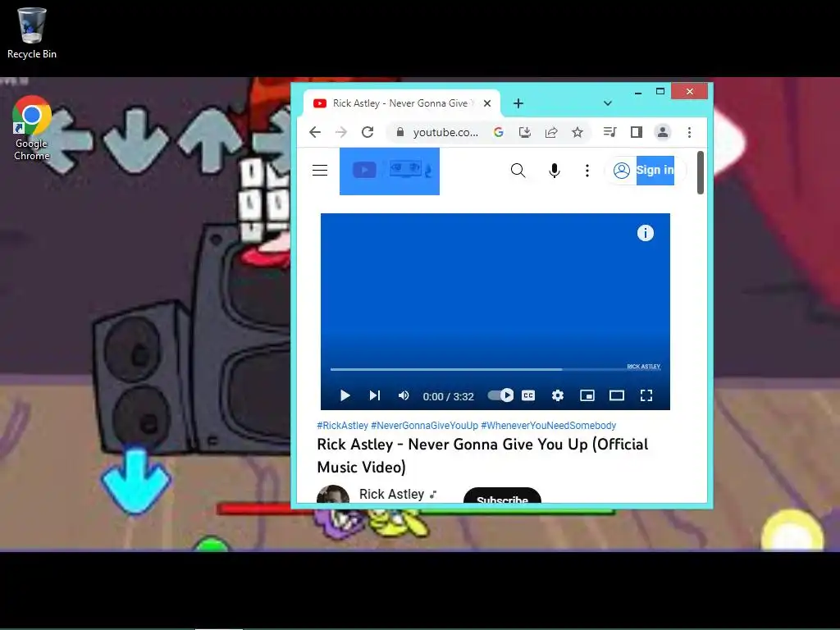Open Chrome side panel

coord(637,132)
